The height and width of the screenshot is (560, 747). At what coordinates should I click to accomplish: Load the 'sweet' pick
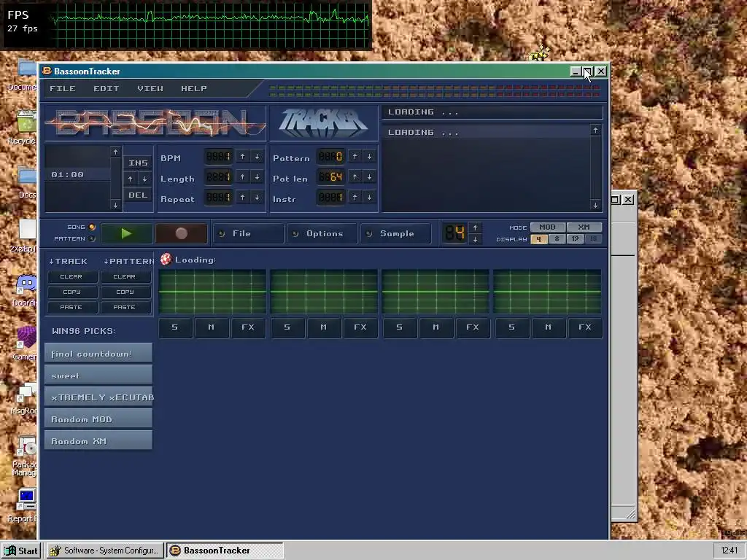(98, 376)
